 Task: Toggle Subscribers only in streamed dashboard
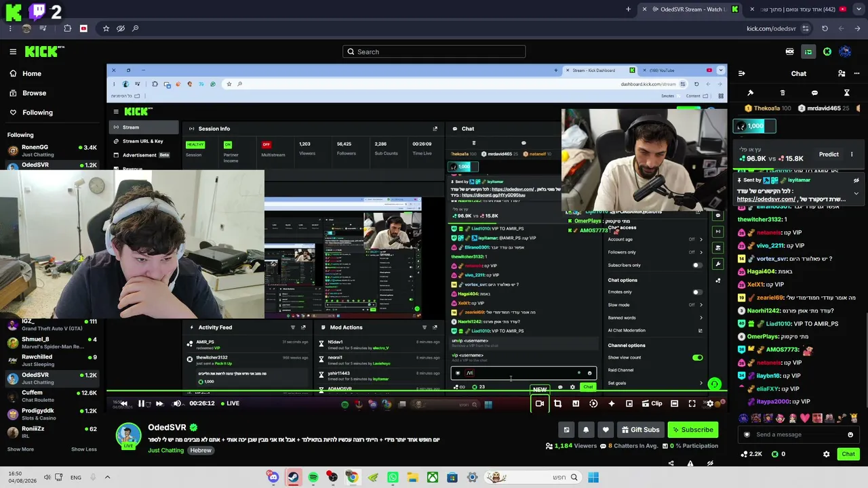pos(697,265)
